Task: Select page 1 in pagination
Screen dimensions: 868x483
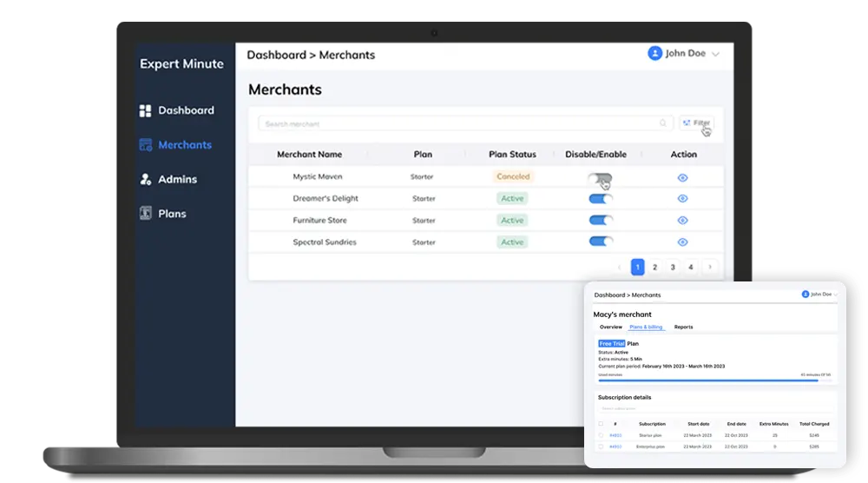Action: tap(637, 267)
